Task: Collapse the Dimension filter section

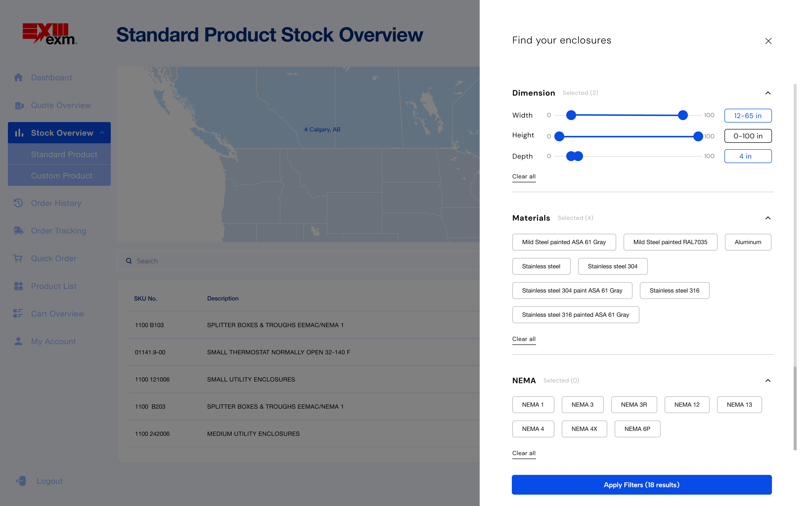Action: (767, 93)
